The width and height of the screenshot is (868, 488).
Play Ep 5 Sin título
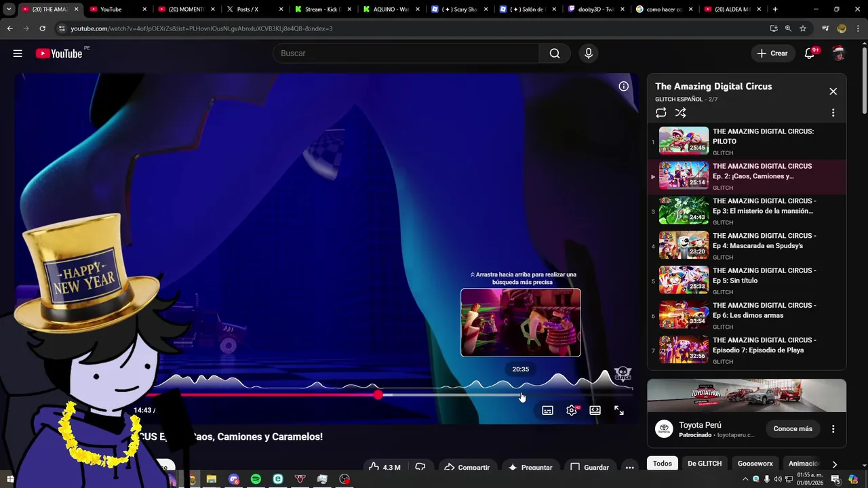pos(747,281)
